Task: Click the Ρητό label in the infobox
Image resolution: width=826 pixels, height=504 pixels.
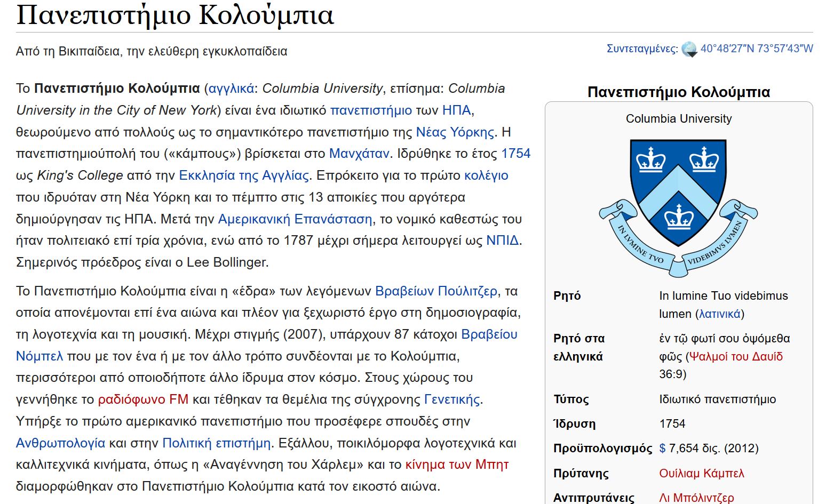Action: [x=567, y=295]
